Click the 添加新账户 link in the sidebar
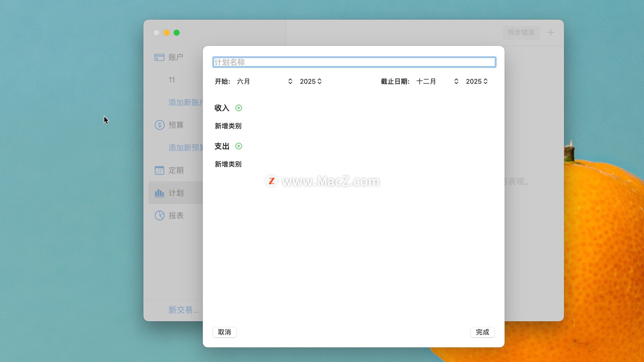This screenshot has height=362, width=644. (185, 103)
